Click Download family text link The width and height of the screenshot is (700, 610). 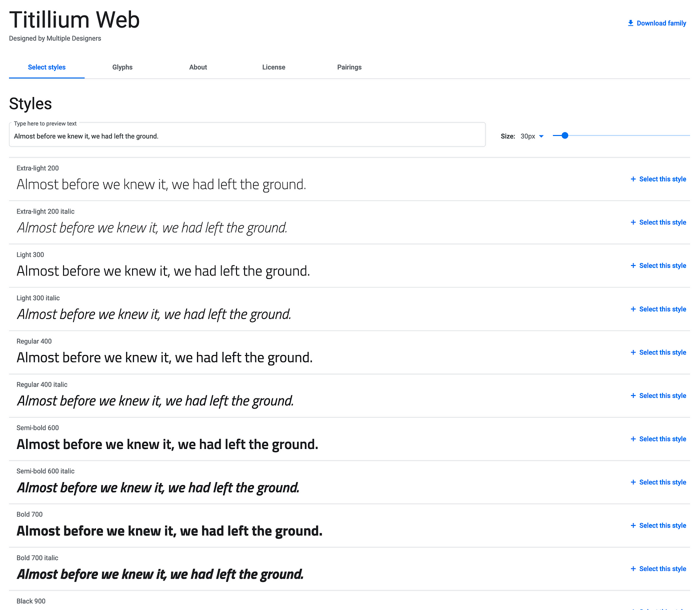[x=661, y=23]
